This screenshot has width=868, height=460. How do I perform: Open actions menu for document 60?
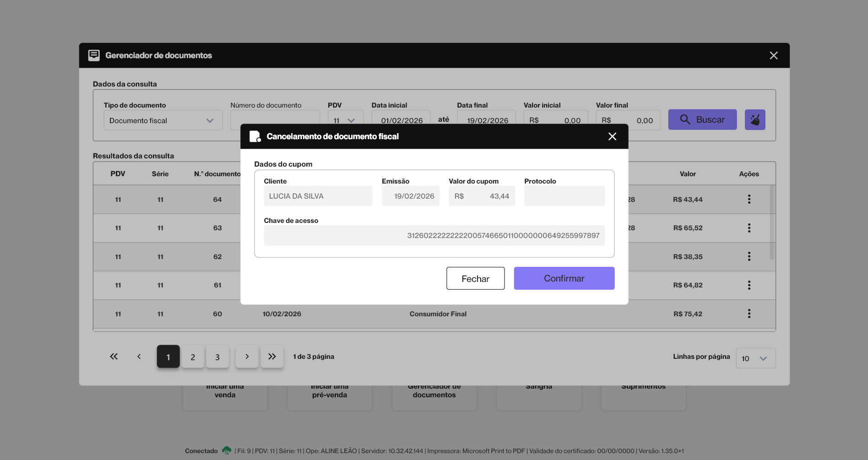[x=749, y=314]
